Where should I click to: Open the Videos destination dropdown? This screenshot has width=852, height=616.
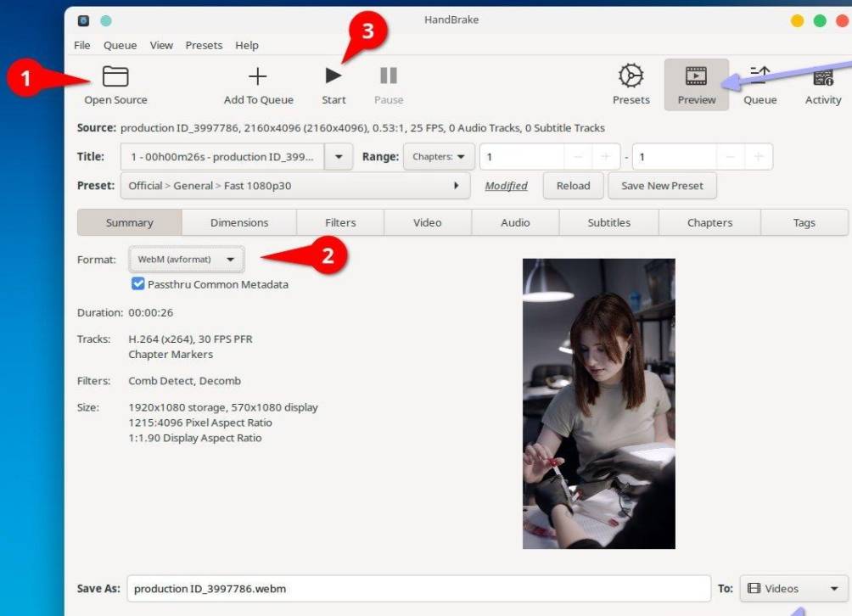[x=793, y=588]
